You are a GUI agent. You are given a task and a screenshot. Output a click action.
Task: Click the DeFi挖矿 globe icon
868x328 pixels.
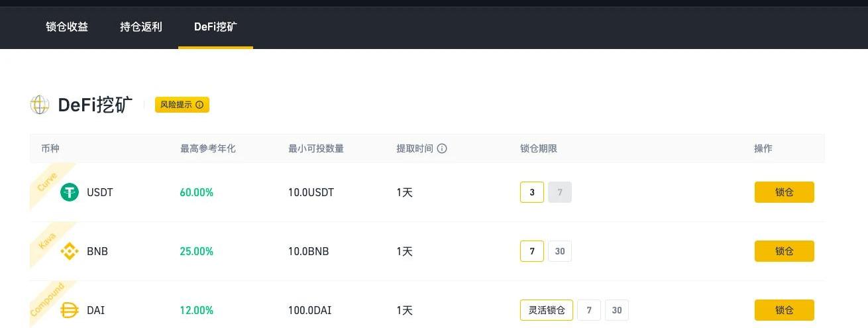(x=40, y=105)
